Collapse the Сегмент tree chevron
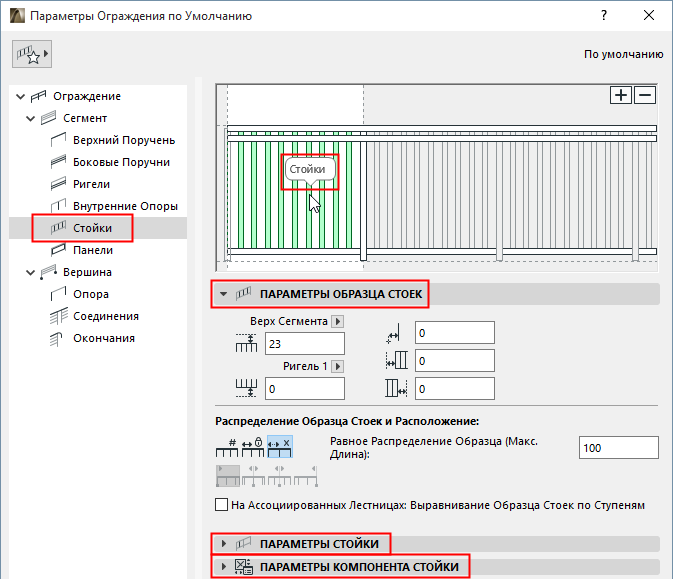 tap(30, 118)
